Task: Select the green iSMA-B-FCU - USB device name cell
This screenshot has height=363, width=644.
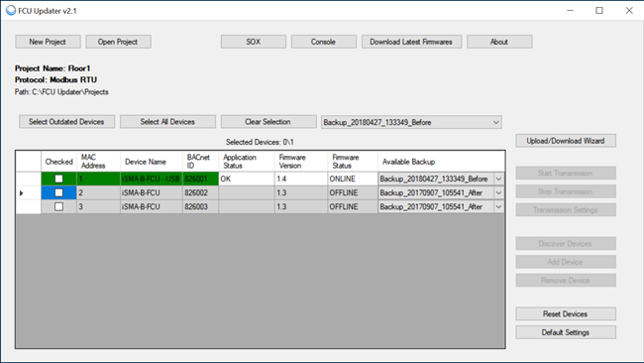Action: [x=152, y=179]
